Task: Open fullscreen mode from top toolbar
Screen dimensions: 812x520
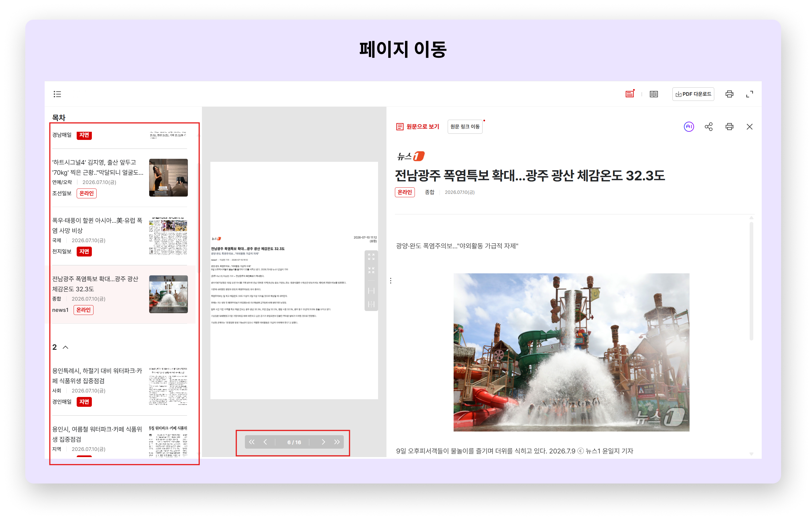Action: (750, 94)
